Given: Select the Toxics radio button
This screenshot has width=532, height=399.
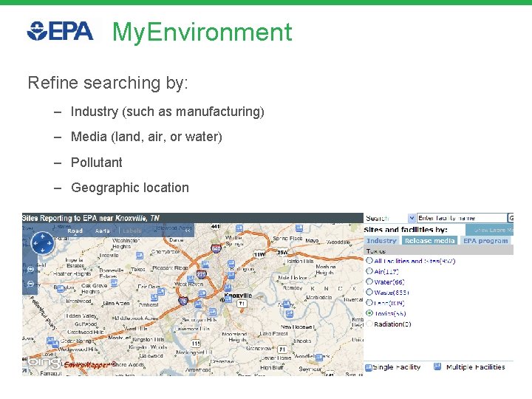Looking at the screenshot, I should (x=369, y=313).
